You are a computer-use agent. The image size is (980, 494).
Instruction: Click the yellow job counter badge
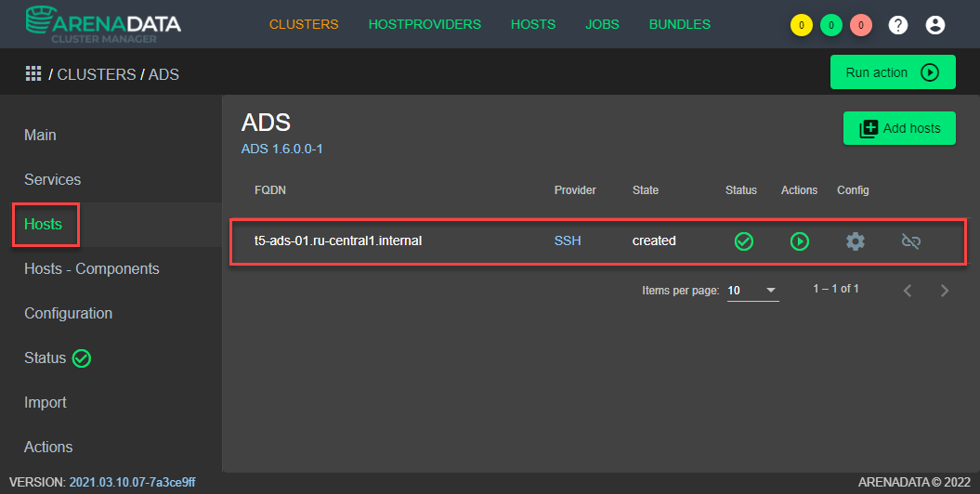click(801, 25)
